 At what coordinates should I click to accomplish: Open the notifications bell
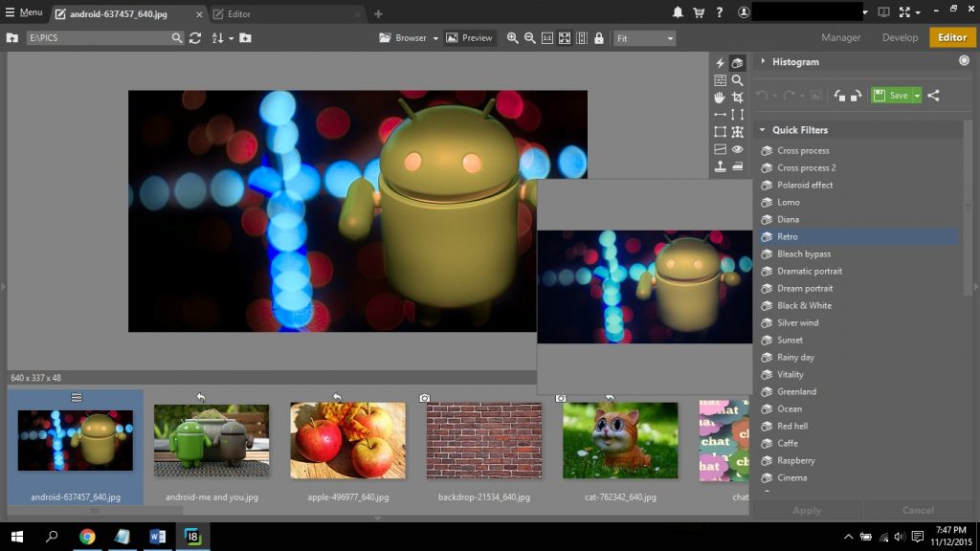pos(678,12)
